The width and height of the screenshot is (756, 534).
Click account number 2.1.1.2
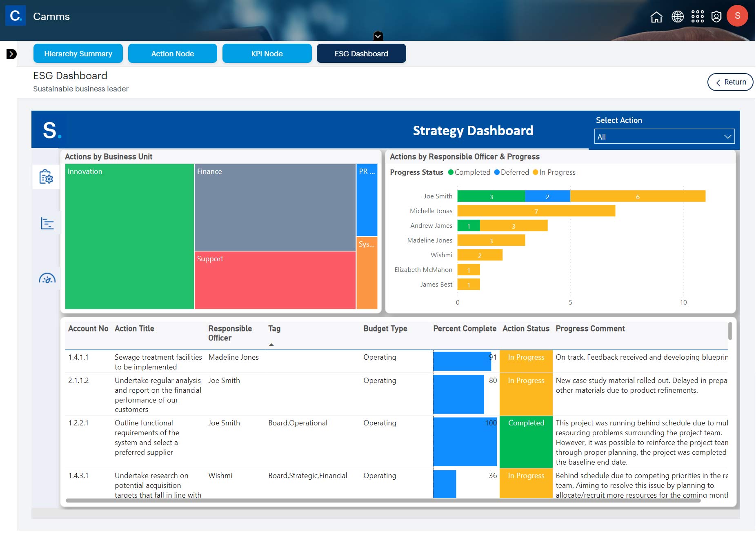[x=78, y=380]
